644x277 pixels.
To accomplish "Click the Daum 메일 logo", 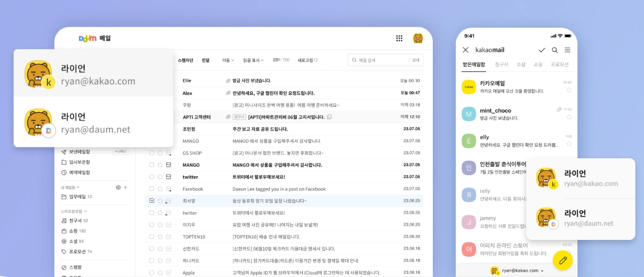I will point(94,38).
